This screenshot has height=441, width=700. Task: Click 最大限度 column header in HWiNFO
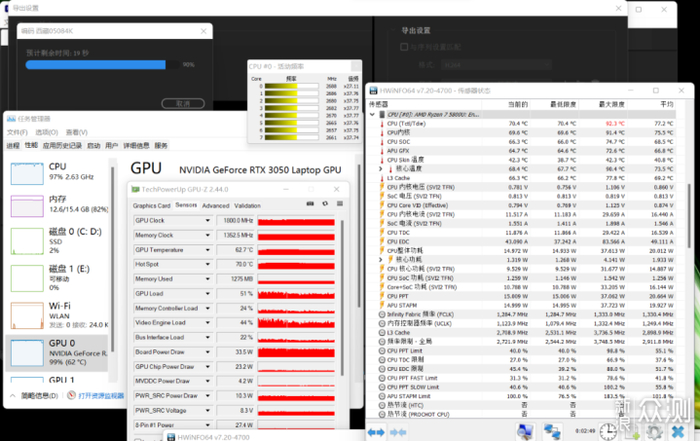click(612, 104)
